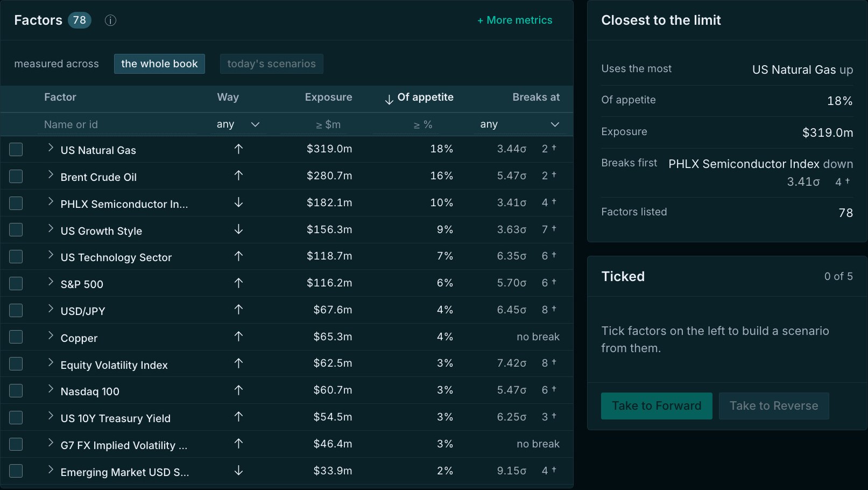868x490 pixels.
Task: Click the up arrow in US Natural Gas row
Action: click(239, 149)
